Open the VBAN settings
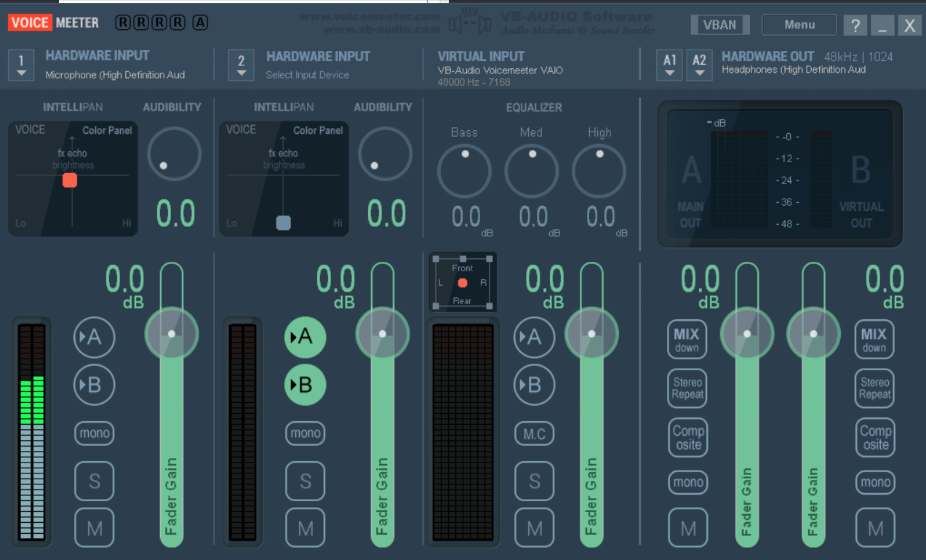Screen dimensions: 926x560 [x=719, y=25]
